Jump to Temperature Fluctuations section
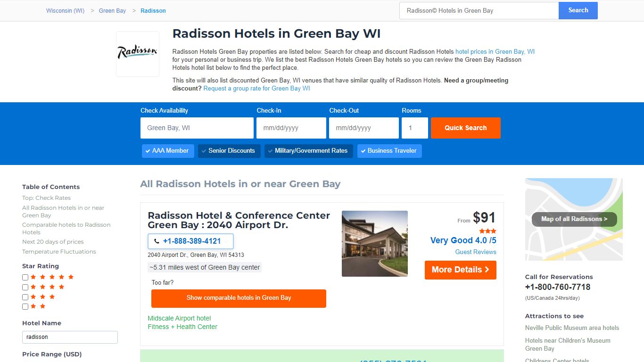Viewport: 644px width, 362px height. pyautogui.click(x=59, y=252)
